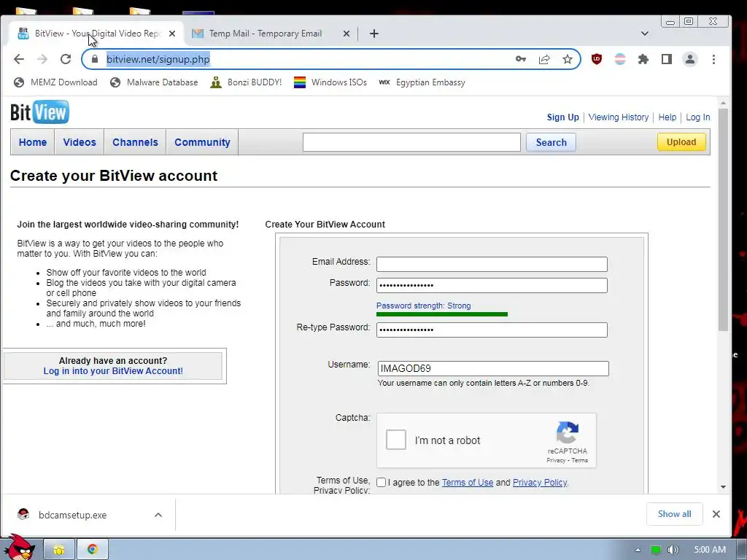Click the Password input field
747x560 pixels.
point(492,285)
